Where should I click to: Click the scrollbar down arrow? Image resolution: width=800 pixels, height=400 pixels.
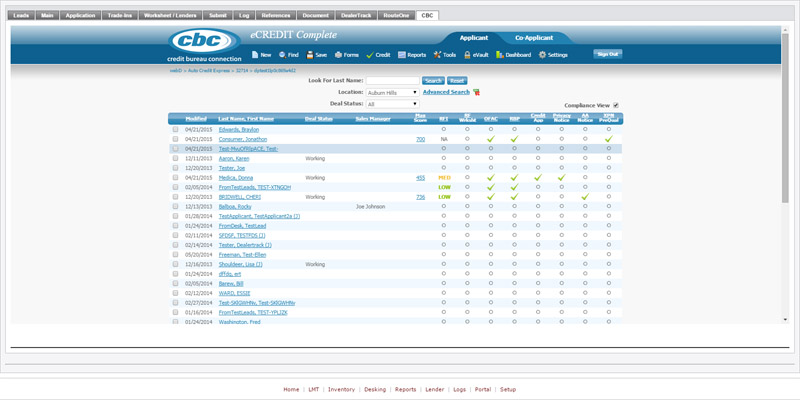click(x=785, y=319)
